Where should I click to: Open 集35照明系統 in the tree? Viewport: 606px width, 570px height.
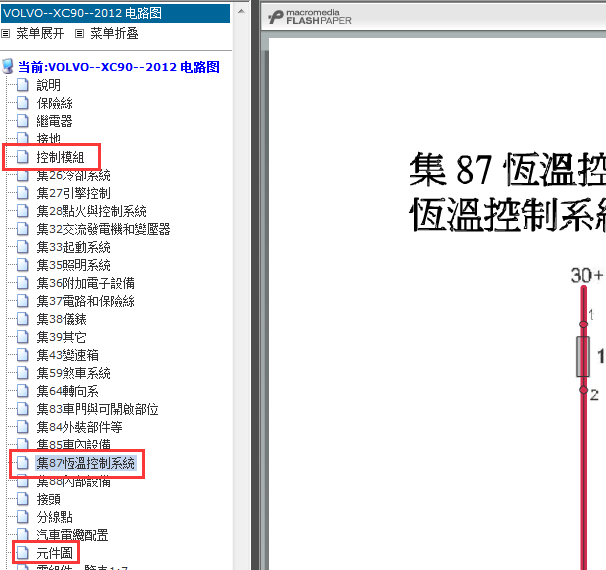coord(73,265)
